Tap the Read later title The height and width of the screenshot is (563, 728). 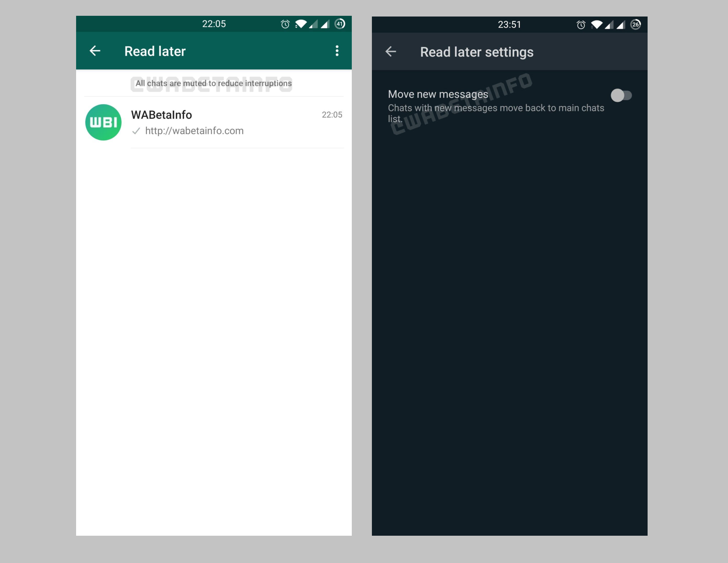[155, 51]
